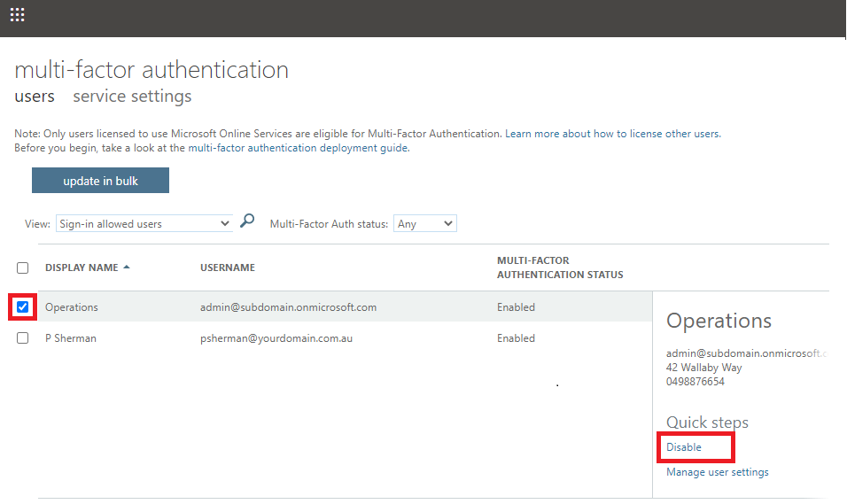The image size is (847, 504).
Task: Click the DISPLAY NAME column header
Action: tap(82, 268)
